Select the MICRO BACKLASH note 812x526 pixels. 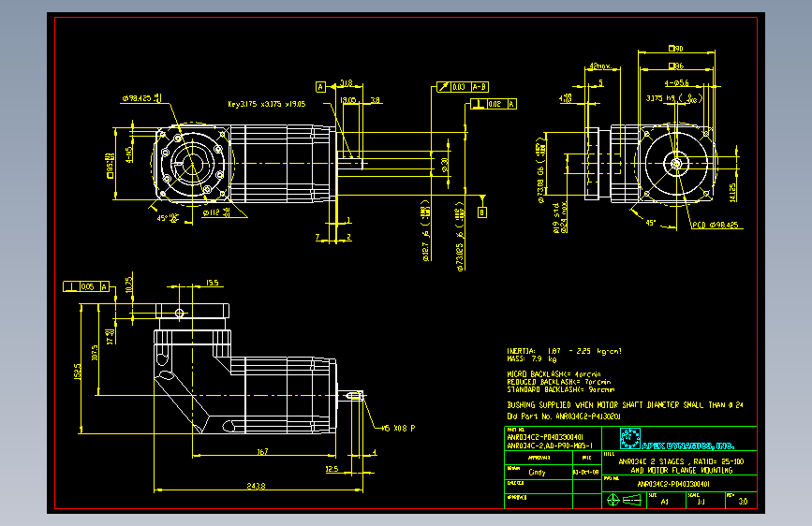click(554, 373)
